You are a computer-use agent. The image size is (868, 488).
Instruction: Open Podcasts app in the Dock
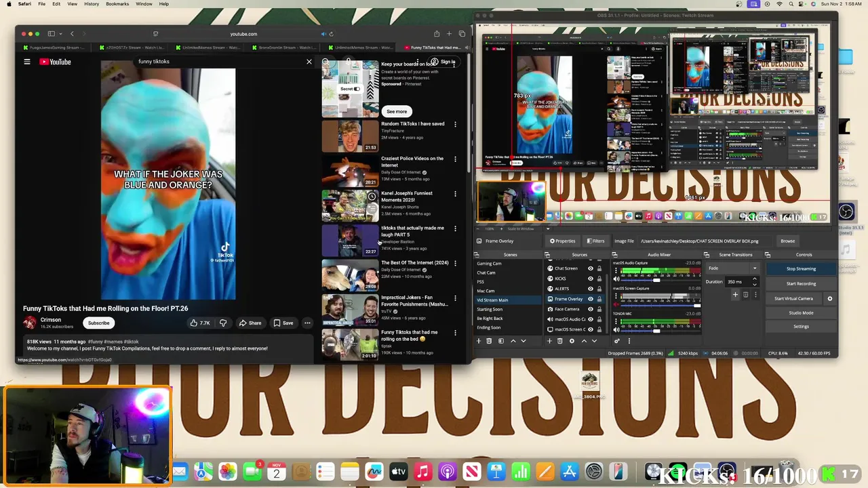click(x=448, y=472)
